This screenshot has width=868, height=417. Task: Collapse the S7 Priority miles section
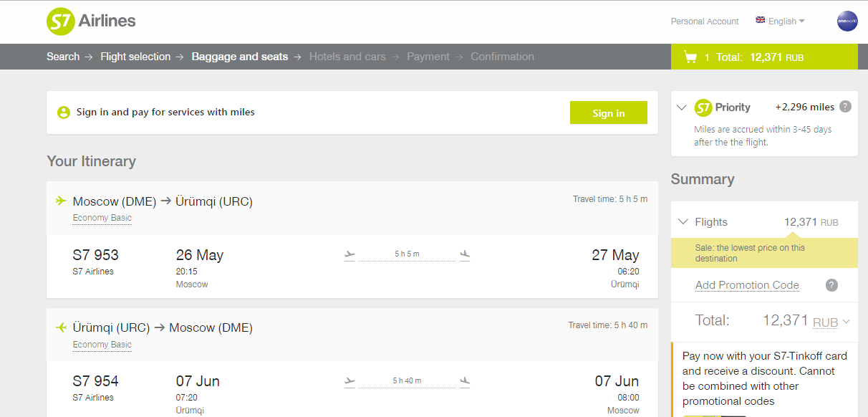682,107
